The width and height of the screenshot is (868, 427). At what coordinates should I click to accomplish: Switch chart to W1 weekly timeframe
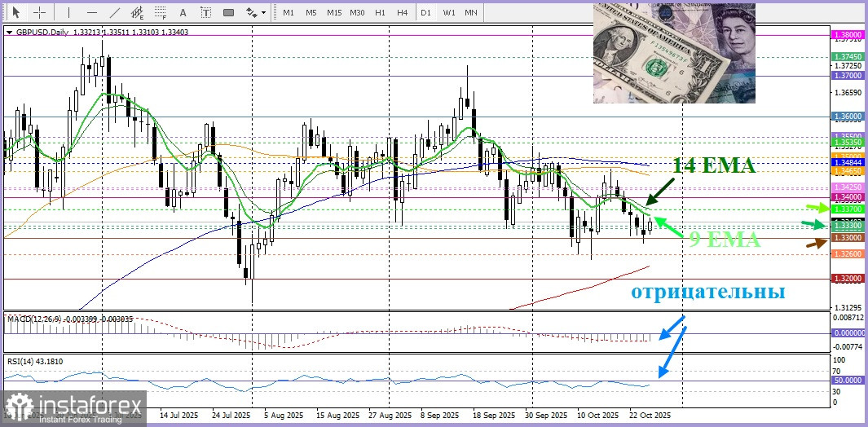coord(449,12)
